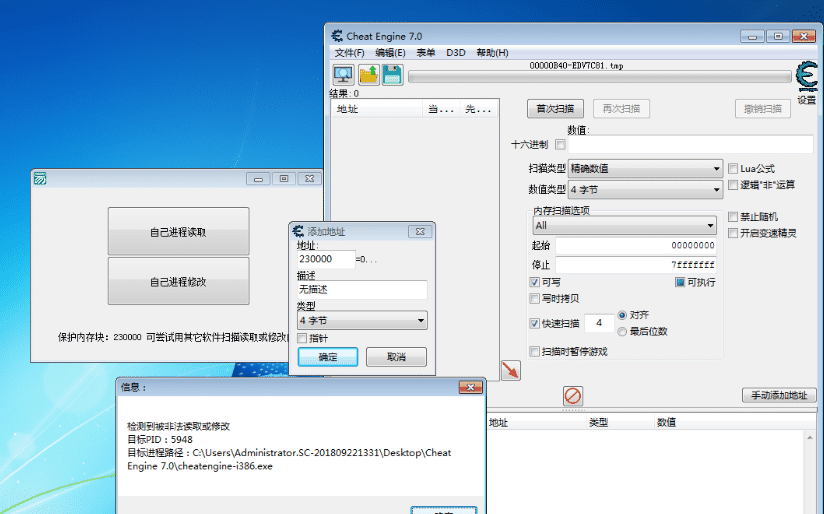This screenshot has width=824, height=514.
Task: Close the 信息 message dialog
Action: tap(470, 387)
